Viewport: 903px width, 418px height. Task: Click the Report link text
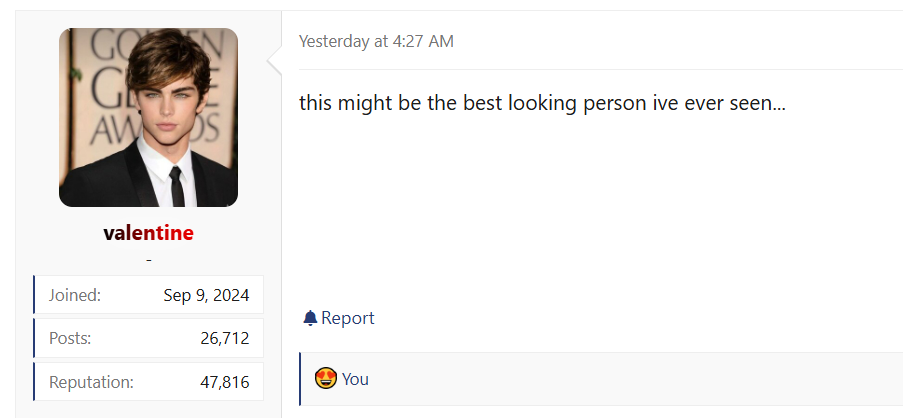tap(348, 318)
